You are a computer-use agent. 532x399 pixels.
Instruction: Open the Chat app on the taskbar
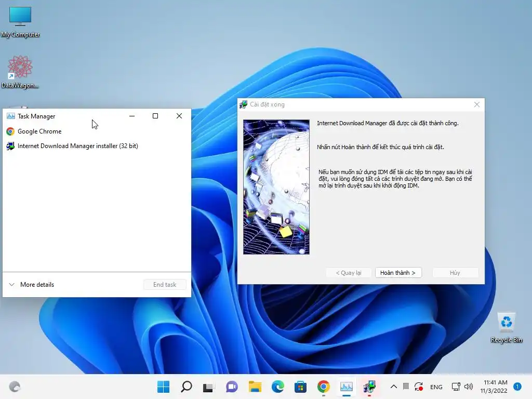click(x=232, y=387)
